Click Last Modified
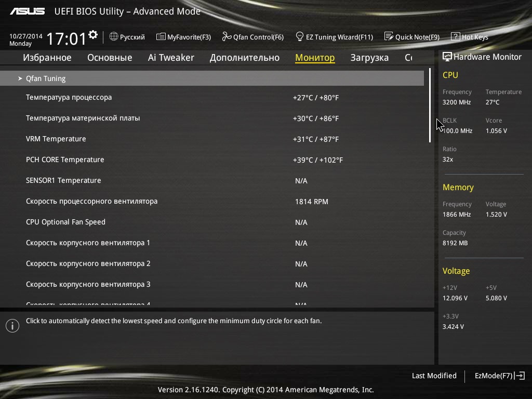The image size is (532, 399). point(434,376)
